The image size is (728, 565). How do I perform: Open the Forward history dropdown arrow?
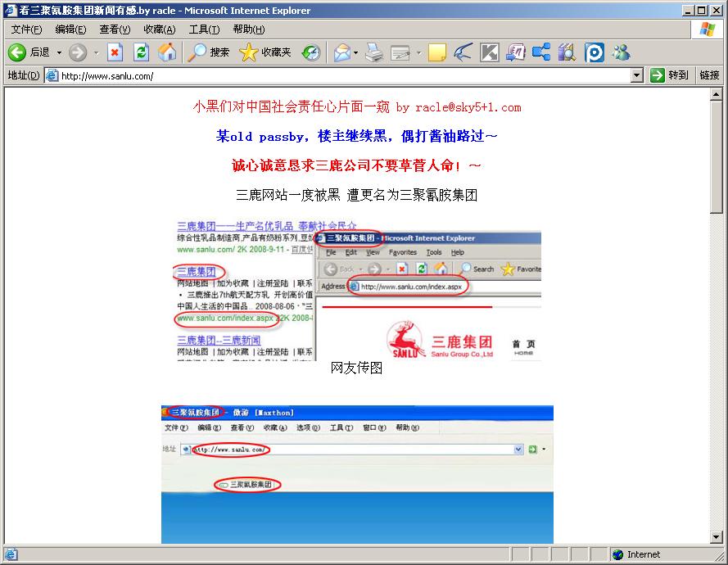tap(96, 53)
